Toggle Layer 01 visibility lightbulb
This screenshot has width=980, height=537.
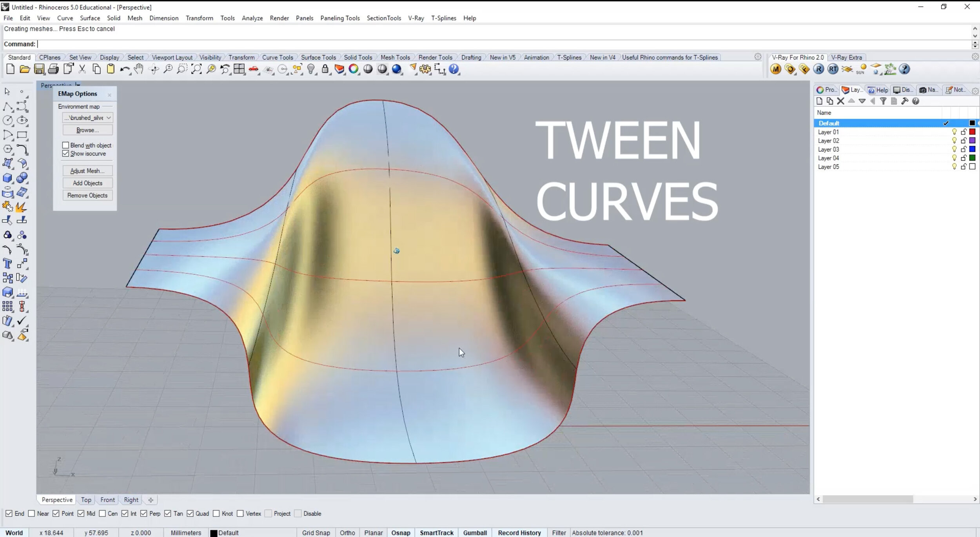point(954,132)
